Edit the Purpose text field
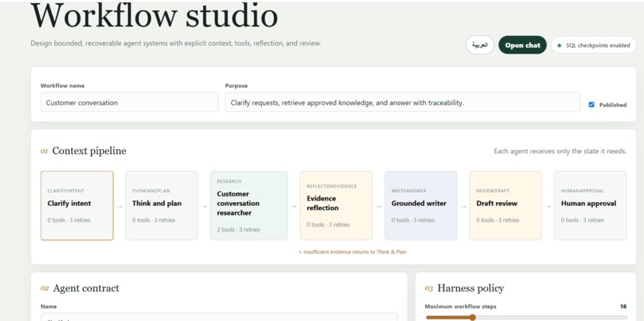The height and width of the screenshot is (321, 644). 402,102
